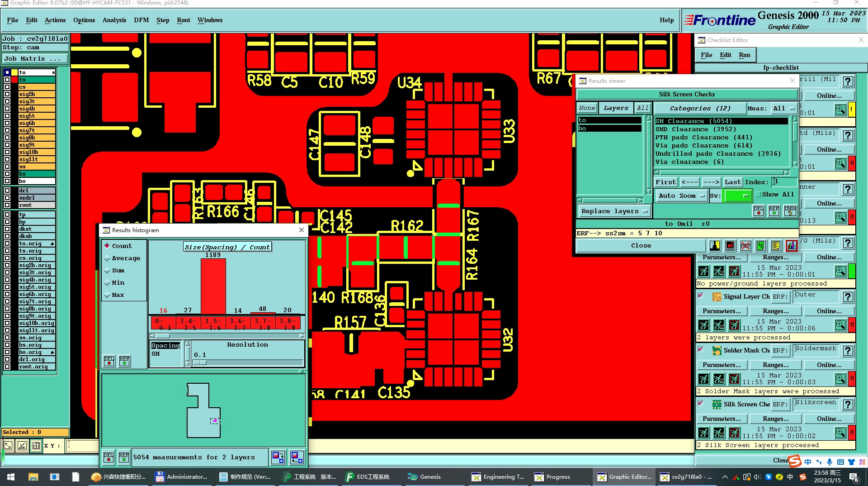Click magnifier icon in Silk Screen check row

[x=840, y=433]
